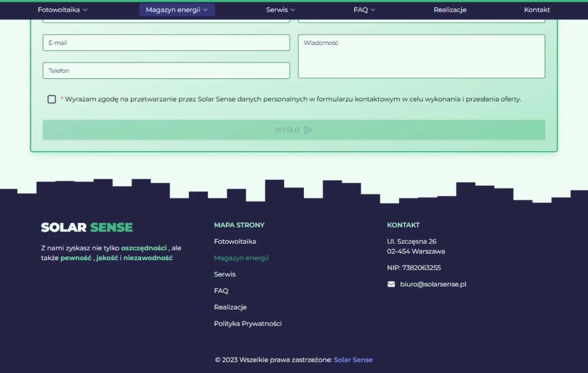
Task: Click the biuro@solarsense.pl email link
Action: [433, 284]
